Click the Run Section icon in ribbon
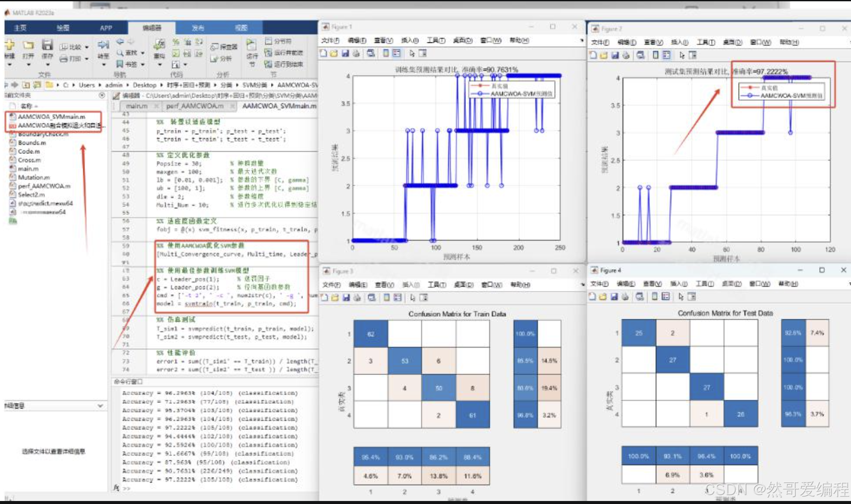 pos(251,45)
